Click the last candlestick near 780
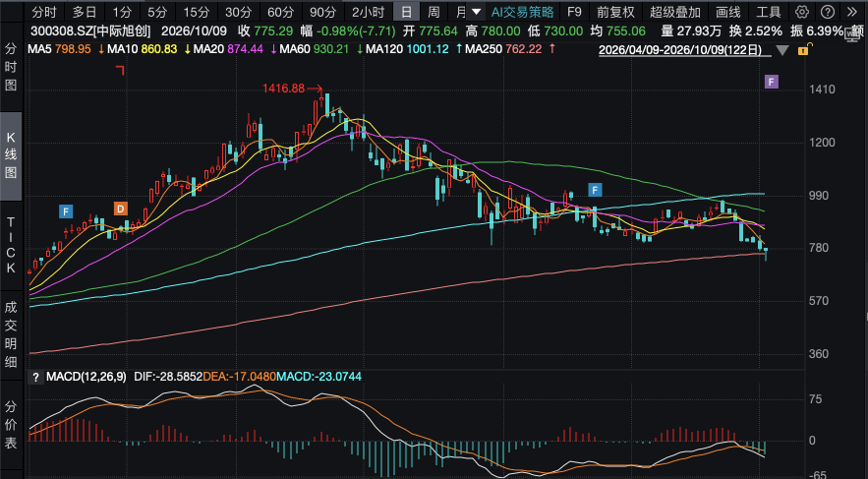 coord(766,254)
